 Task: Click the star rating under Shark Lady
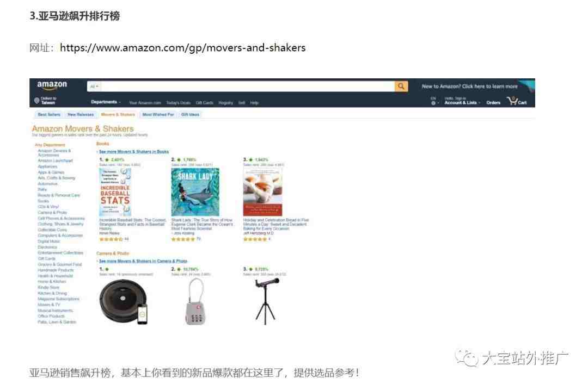pyautogui.click(x=183, y=239)
